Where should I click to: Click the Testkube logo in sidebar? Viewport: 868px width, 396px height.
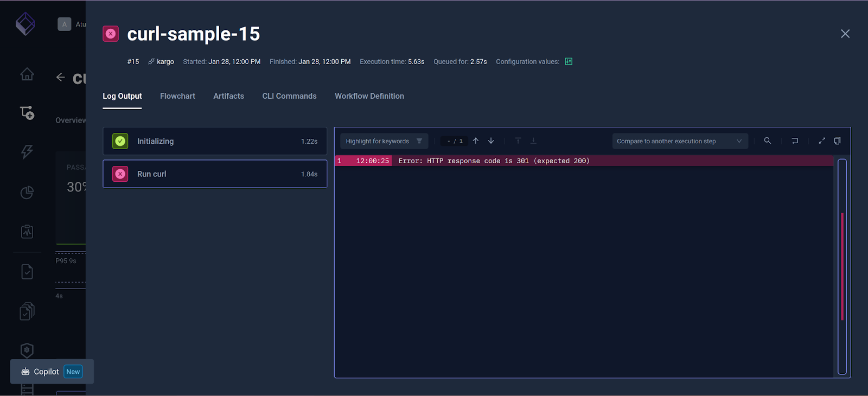click(x=25, y=24)
